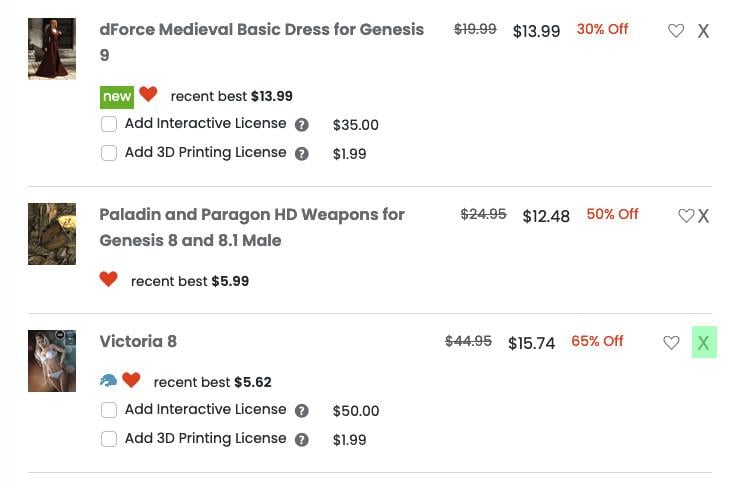Remove dForce Medieval Basic Dress from cart
This screenshot has width=730, height=483.
click(x=703, y=31)
